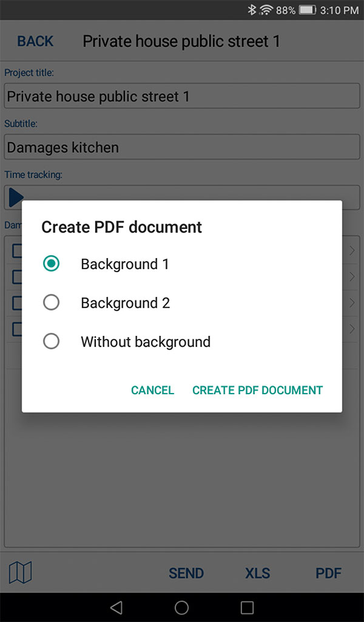Open the map view icon

coord(21,572)
